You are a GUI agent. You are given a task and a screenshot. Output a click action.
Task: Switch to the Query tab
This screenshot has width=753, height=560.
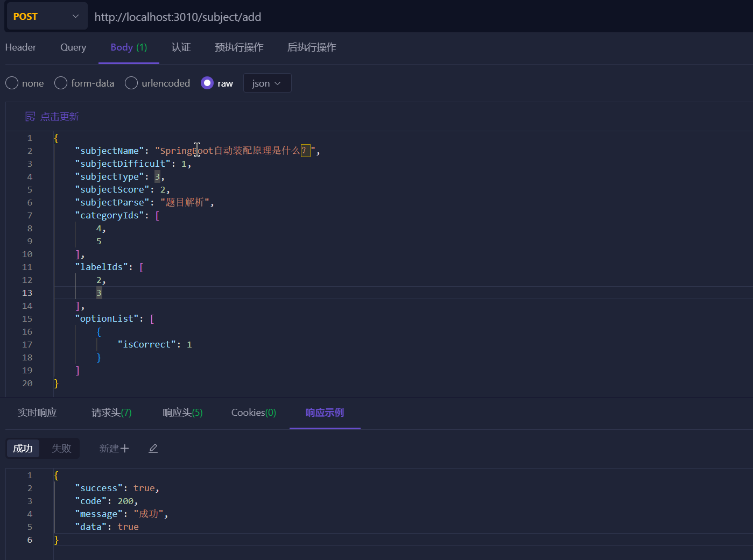click(73, 47)
